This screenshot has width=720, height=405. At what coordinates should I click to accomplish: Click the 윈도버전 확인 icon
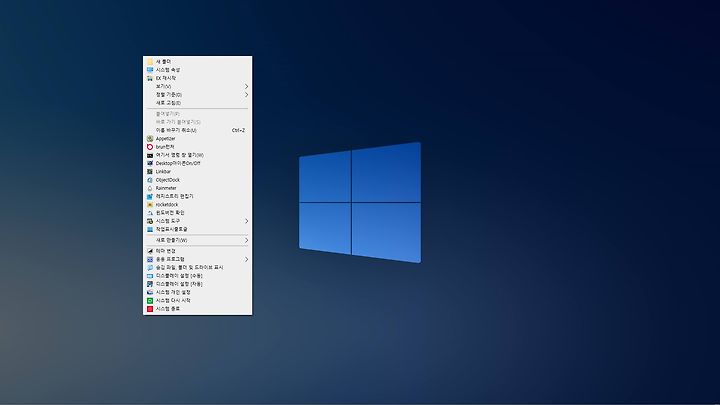[x=150, y=213]
